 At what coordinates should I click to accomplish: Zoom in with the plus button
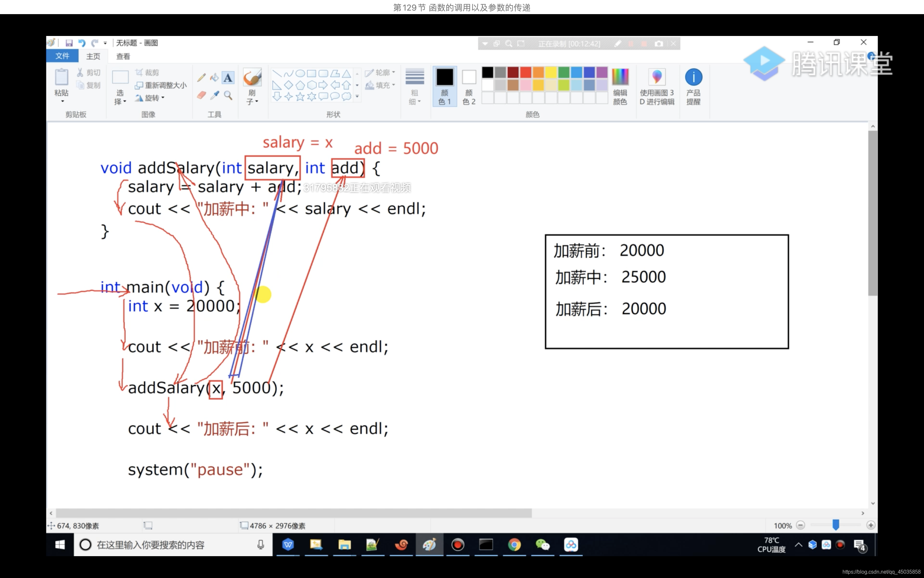[870, 525]
